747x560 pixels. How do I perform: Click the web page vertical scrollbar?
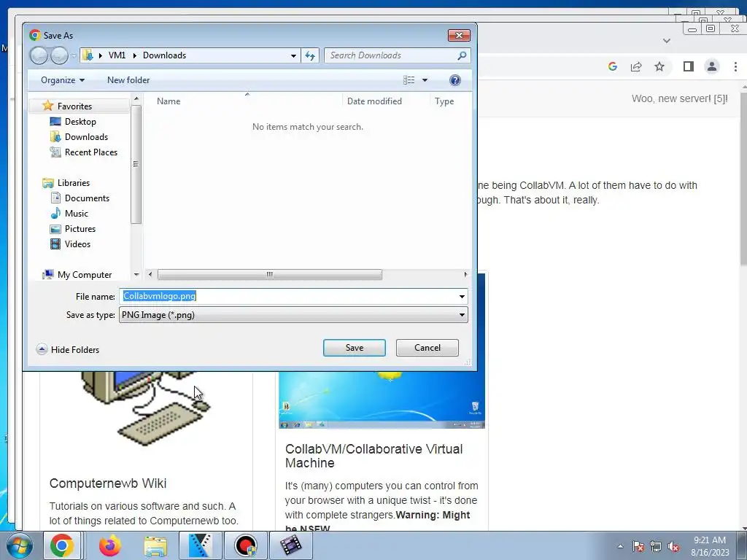pyautogui.click(x=743, y=179)
